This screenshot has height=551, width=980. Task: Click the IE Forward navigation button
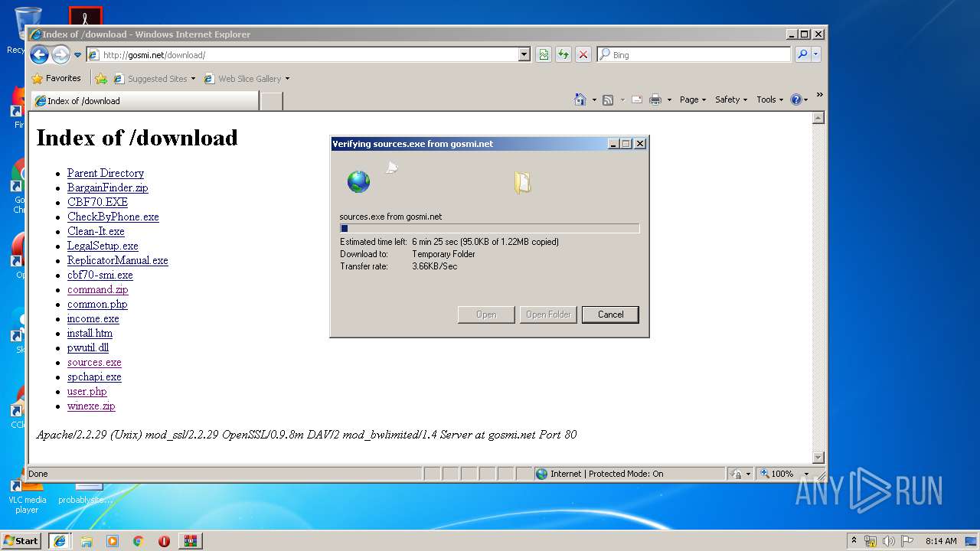point(60,54)
